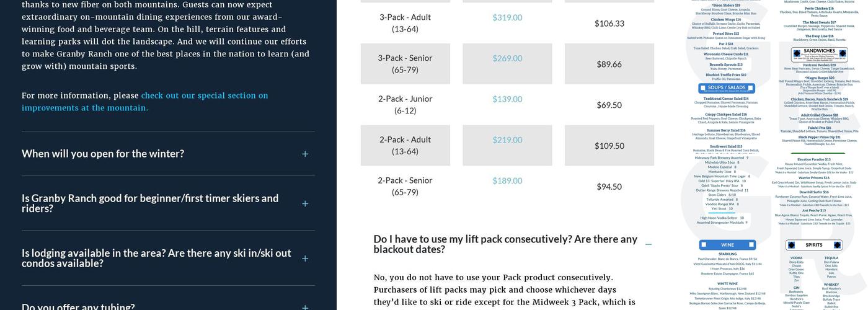Click plus icon next to tubing question
This screenshot has height=310, width=868.
305,307
